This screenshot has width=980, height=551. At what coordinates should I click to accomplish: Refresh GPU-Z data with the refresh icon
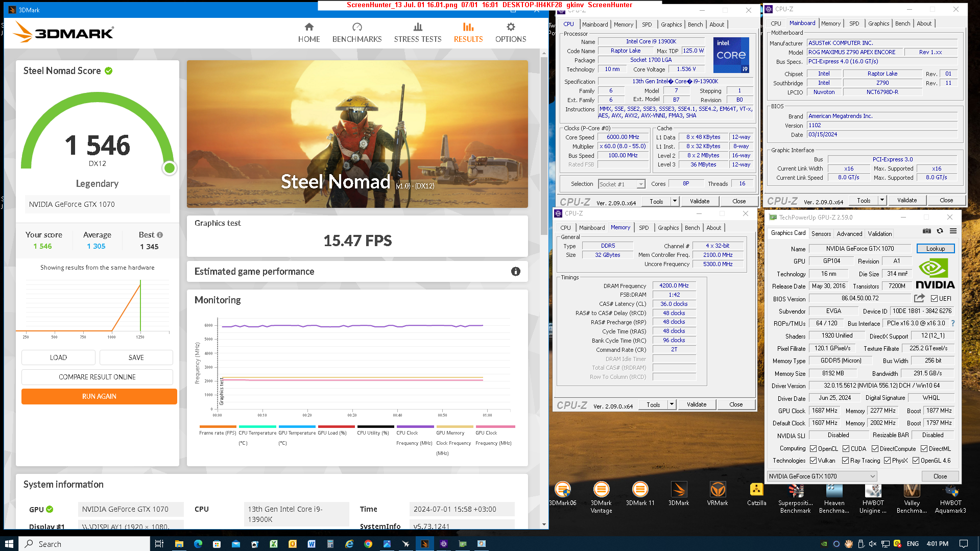pos(940,231)
